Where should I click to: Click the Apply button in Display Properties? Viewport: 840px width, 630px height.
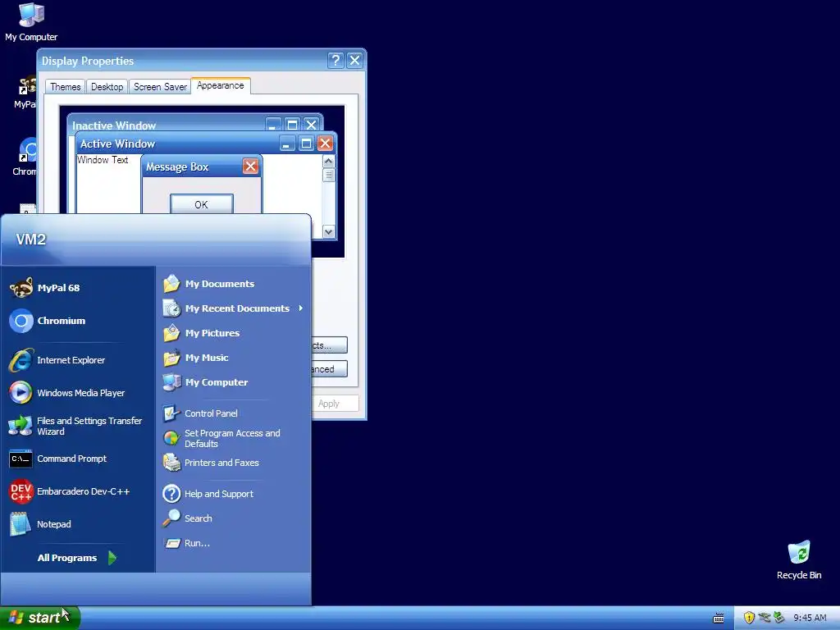click(335, 404)
